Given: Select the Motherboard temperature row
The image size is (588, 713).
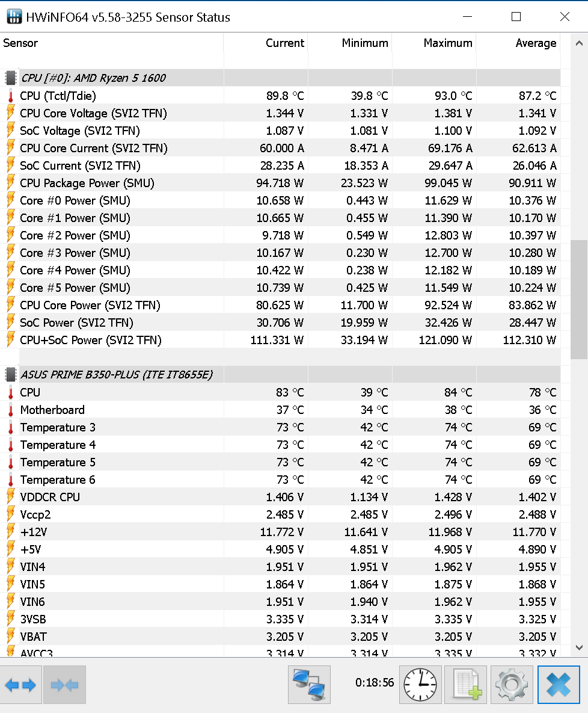Looking at the screenshot, I should click(280, 410).
